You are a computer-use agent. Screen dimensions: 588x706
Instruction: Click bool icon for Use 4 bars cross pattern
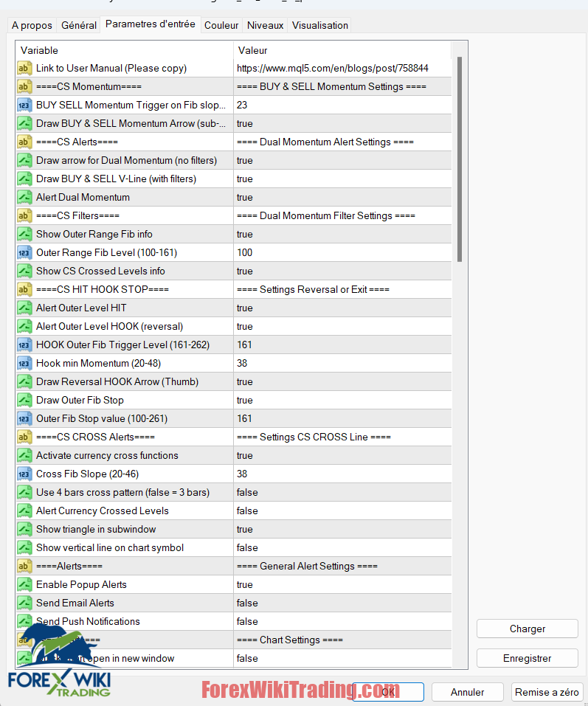coord(24,493)
